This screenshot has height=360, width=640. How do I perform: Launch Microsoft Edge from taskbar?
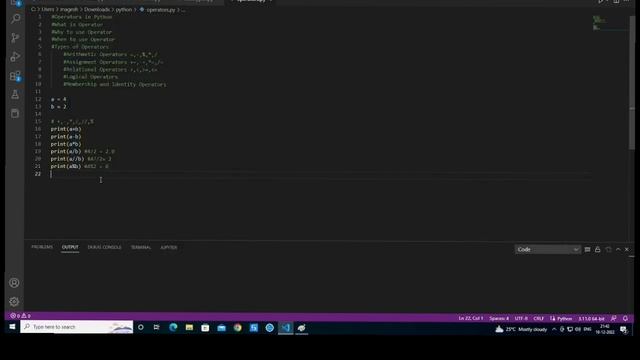click(x=173, y=327)
